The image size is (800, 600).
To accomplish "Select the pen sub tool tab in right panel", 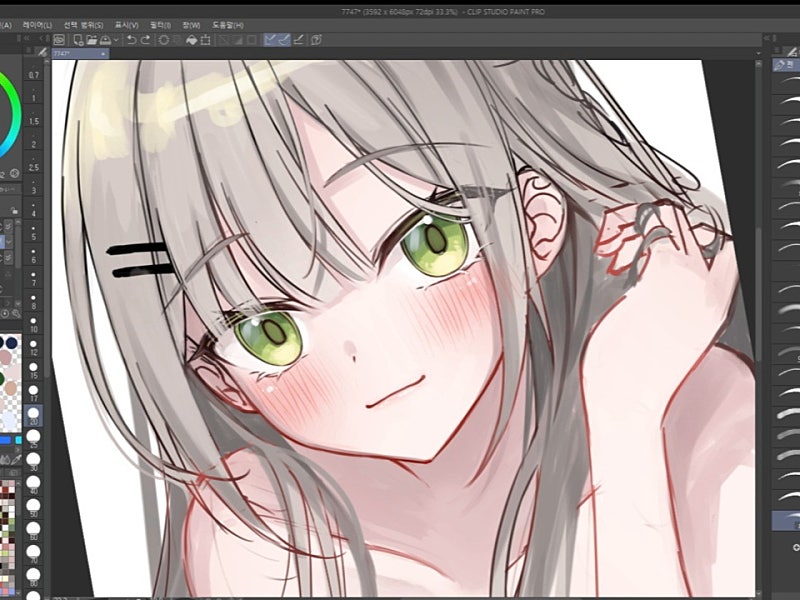I will pyautogui.click(x=786, y=65).
